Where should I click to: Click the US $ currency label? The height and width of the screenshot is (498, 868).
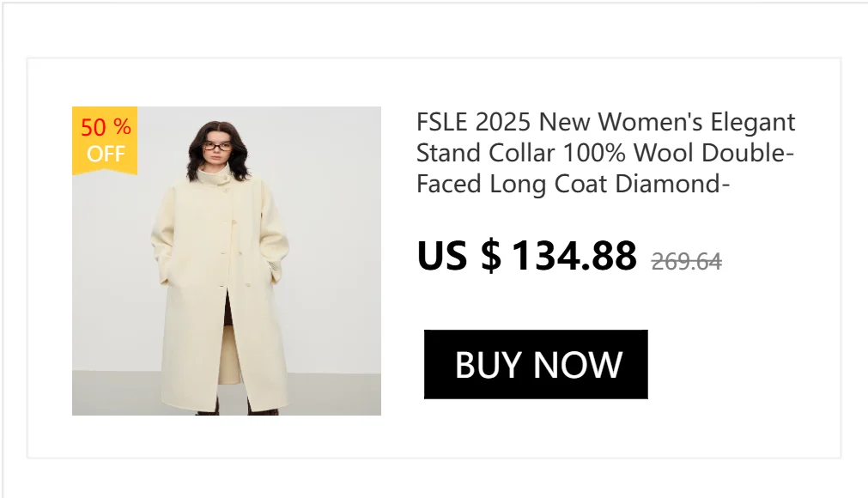coord(459,256)
